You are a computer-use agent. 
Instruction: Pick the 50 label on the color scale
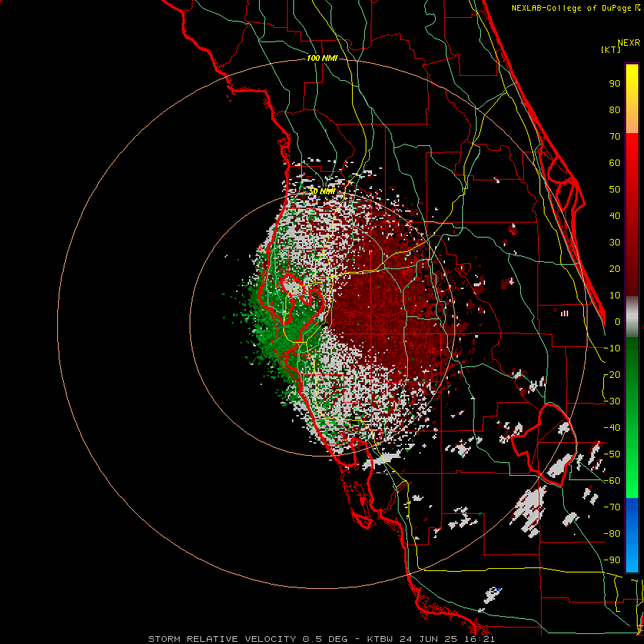615,190
